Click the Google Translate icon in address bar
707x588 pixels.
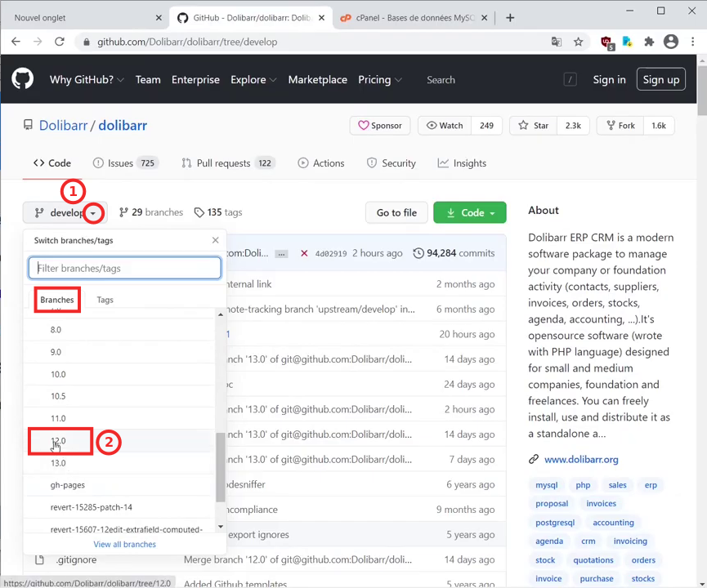pos(557,42)
